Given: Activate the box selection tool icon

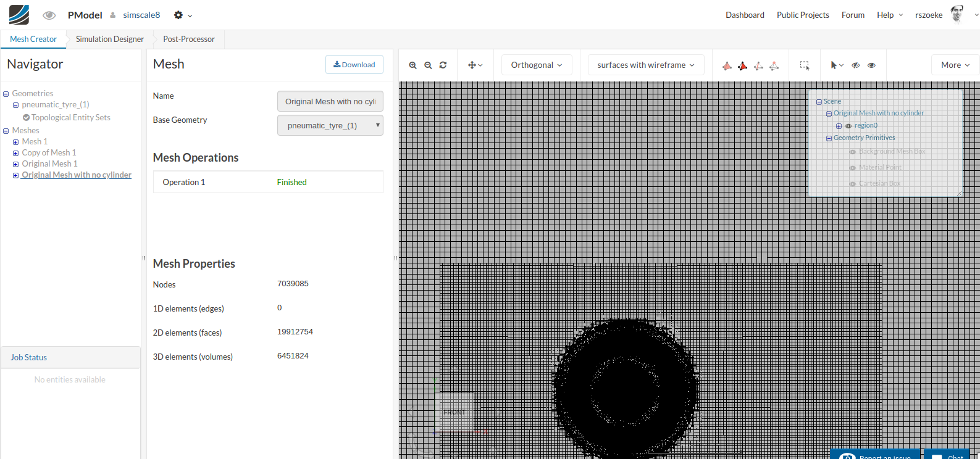Looking at the screenshot, I should point(804,65).
